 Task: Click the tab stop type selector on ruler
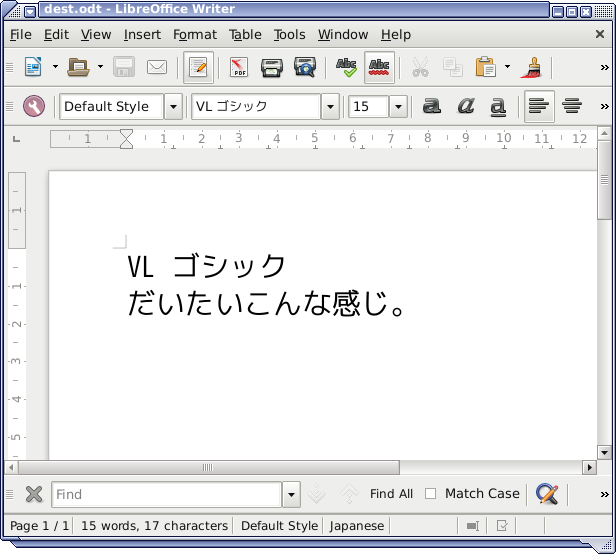(16, 139)
